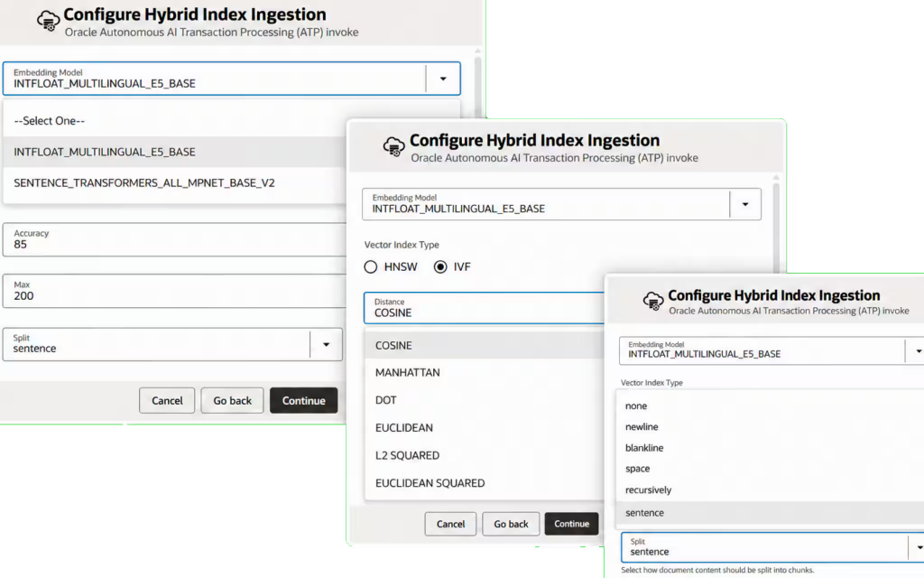924x578 pixels.
Task: Choose SENTENCE_TRANSFORMERS_ALL_MPNET_BASE_V2 option
Action: (174, 182)
